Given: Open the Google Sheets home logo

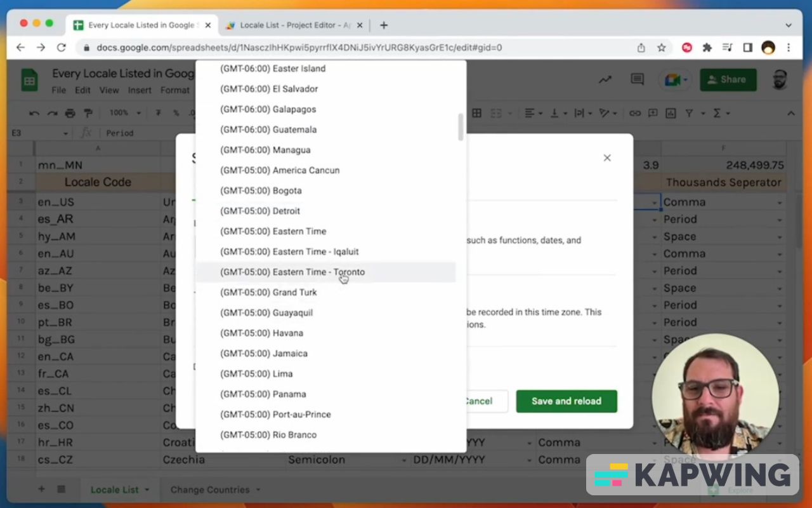Looking at the screenshot, I should pos(29,80).
